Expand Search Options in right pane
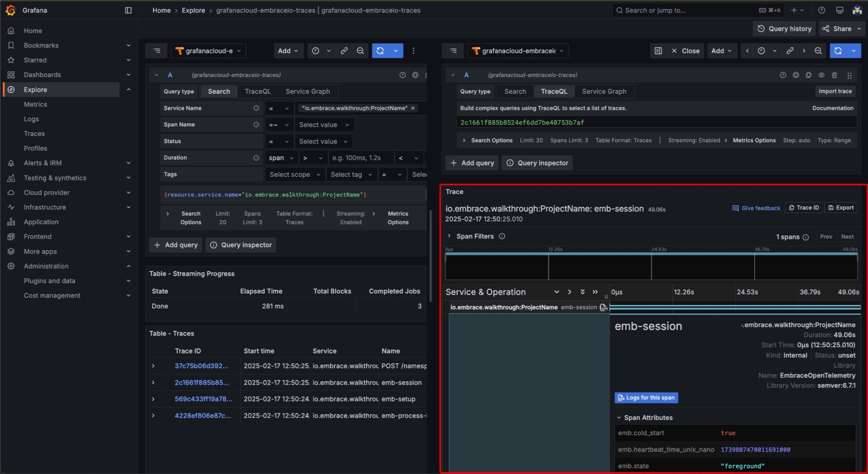The width and height of the screenshot is (868, 474). pyautogui.click(x=464, y=140)
